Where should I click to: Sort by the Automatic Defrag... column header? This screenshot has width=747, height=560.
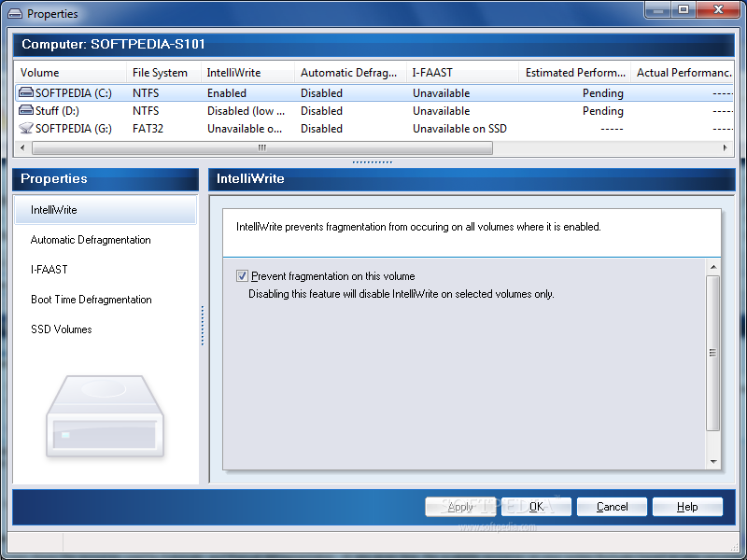350,73
